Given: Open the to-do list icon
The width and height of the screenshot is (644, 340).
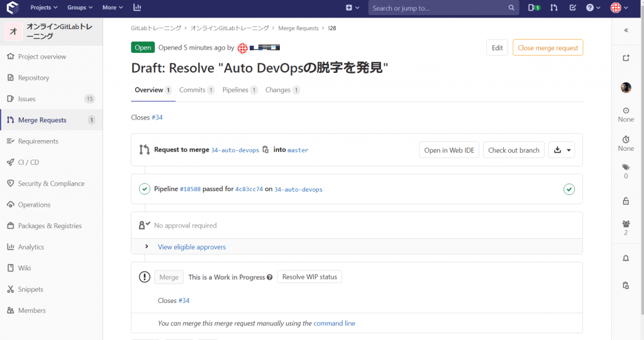Looking at the screenshot, I should point(572,8).
